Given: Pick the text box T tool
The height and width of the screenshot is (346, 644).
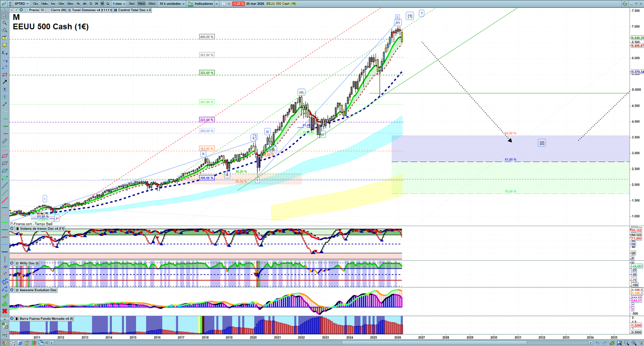Looking at the screenshot, I should (4, 89).
